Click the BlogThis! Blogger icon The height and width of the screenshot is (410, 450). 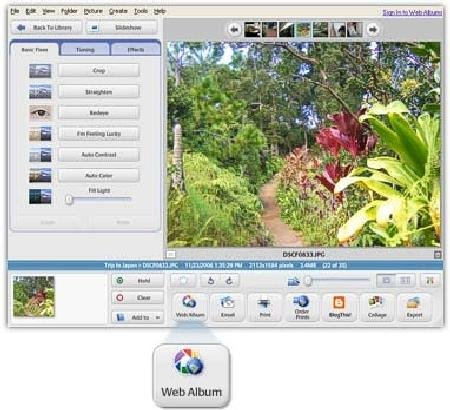click(x=340, y=307)
